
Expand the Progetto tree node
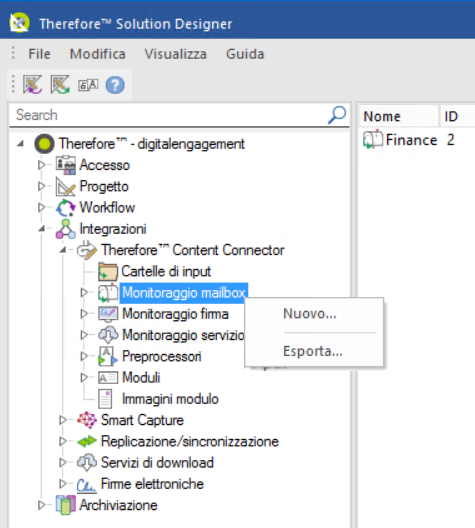(41, 186)
